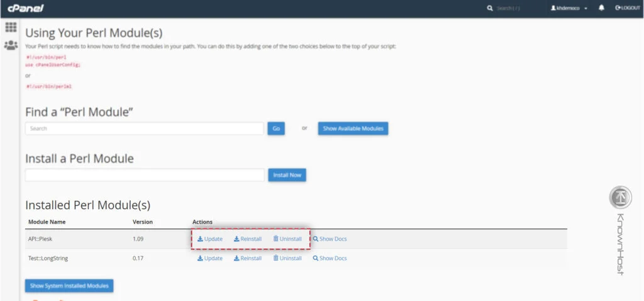Uninstall the Test::LongString module
Screen dimensions: 644x301
pos(287,258)
